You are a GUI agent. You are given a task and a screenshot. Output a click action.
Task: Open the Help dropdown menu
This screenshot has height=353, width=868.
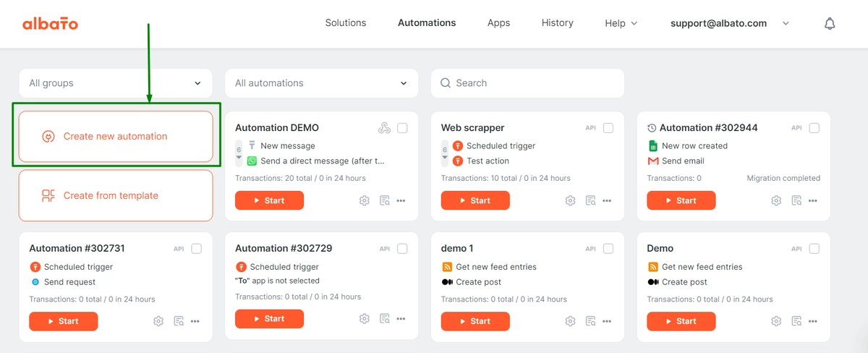point(621,23)
